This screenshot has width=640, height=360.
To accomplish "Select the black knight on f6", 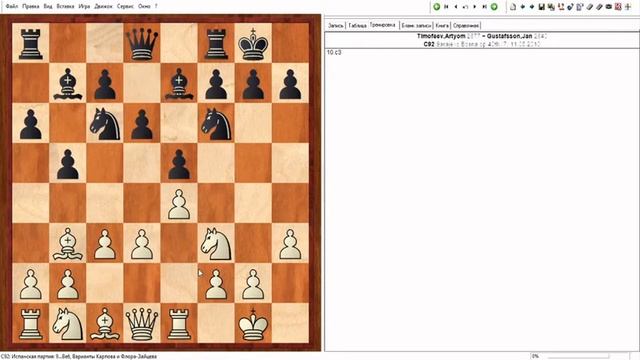I will tap(216, 123).
